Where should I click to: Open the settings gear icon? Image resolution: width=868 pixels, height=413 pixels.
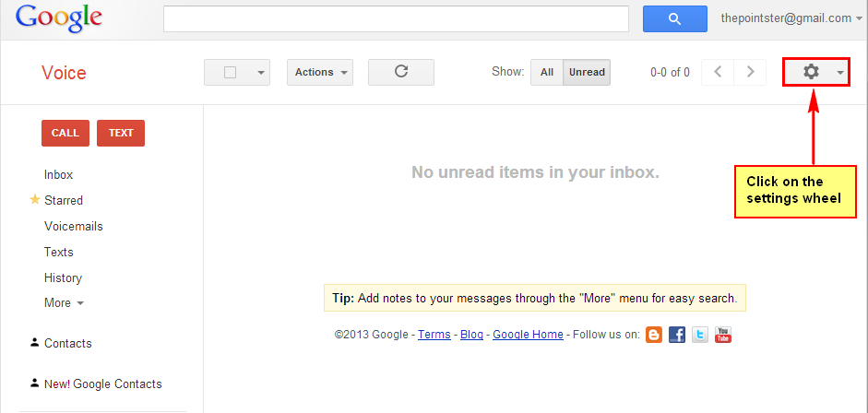click(811, 71)
